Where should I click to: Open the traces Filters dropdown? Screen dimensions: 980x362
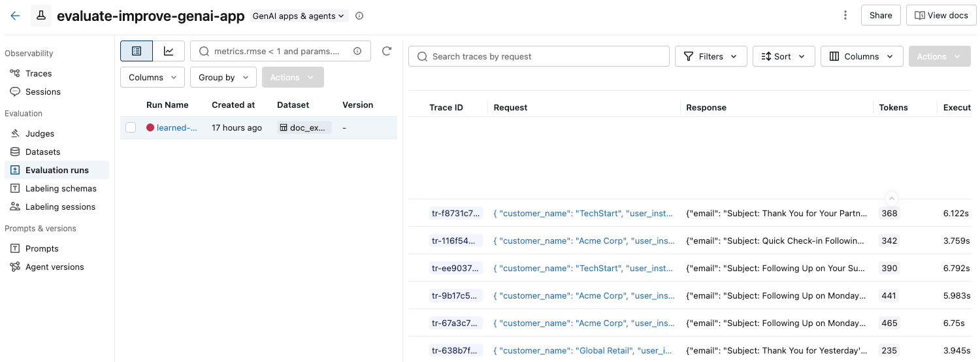710,56
